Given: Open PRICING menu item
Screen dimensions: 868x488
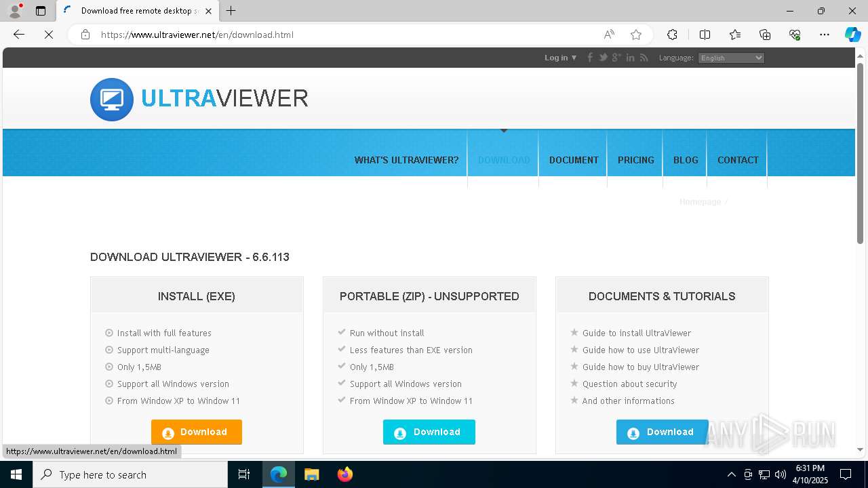Looking at the screenshot, I should [636, 160].
